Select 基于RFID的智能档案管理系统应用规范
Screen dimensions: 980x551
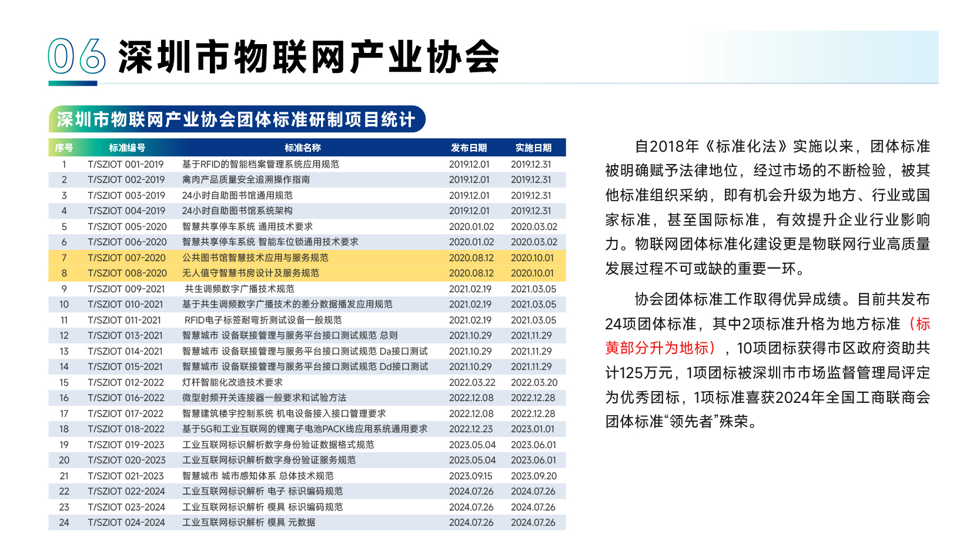point(260,164)
